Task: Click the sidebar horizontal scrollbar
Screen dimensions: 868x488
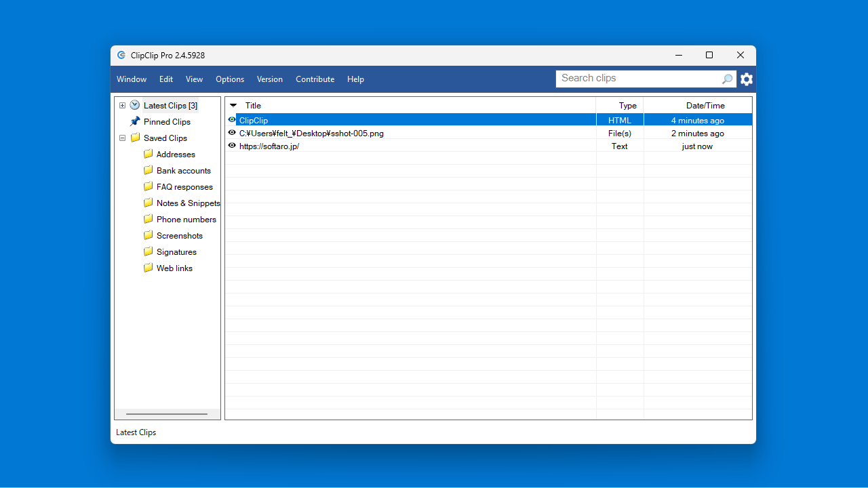Action: coord(167,414)
